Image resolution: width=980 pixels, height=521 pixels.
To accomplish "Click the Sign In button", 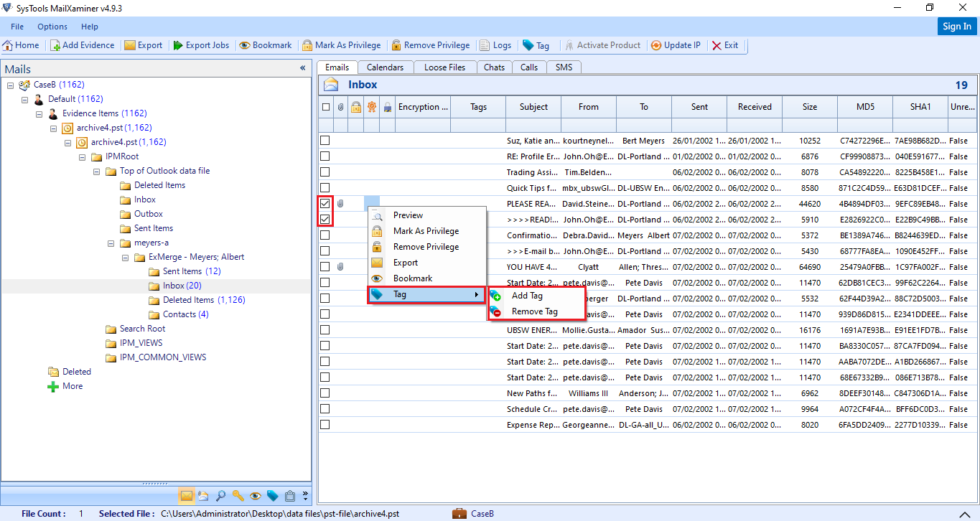I will click(957, 26).
